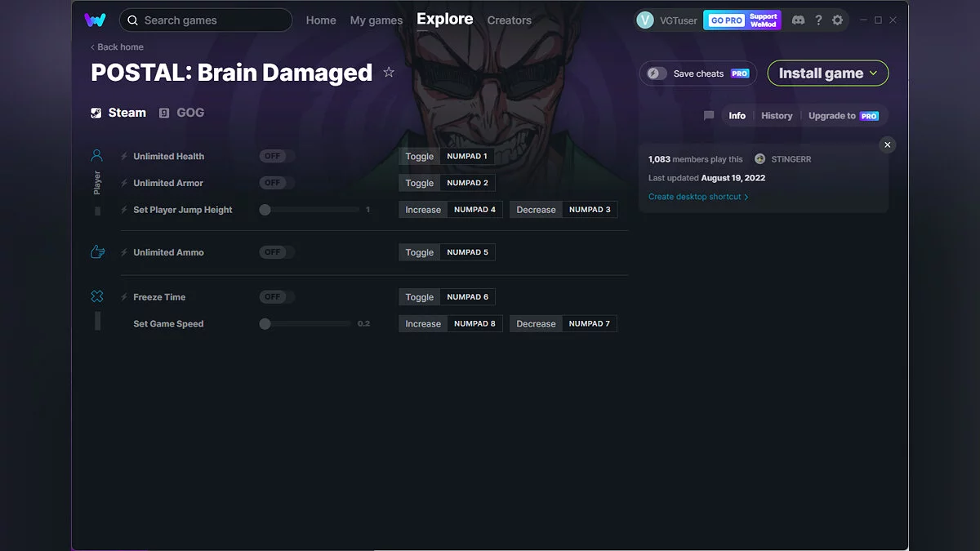Enable the Freeze Time cheat
This screenshot has height=551, width=980.
pyautogui.click(x=275, y=296)
